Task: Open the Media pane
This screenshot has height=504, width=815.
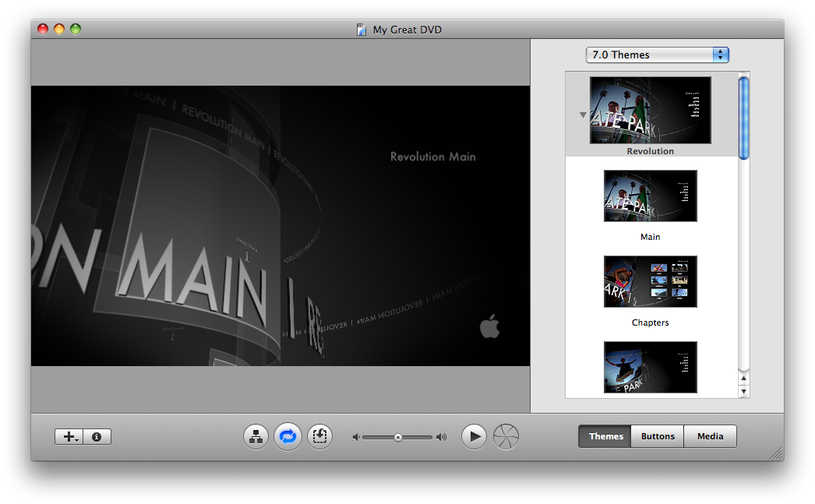Action: click(x=710, y=436)
